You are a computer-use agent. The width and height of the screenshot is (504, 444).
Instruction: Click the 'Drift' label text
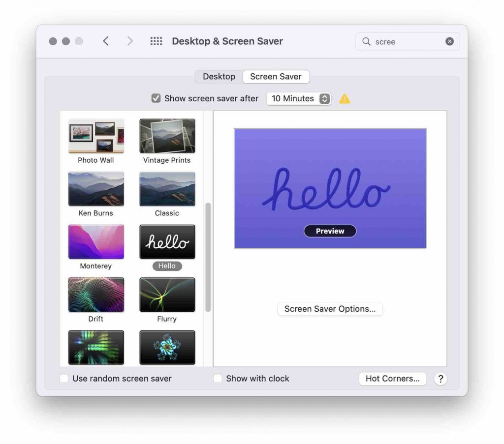96,319
